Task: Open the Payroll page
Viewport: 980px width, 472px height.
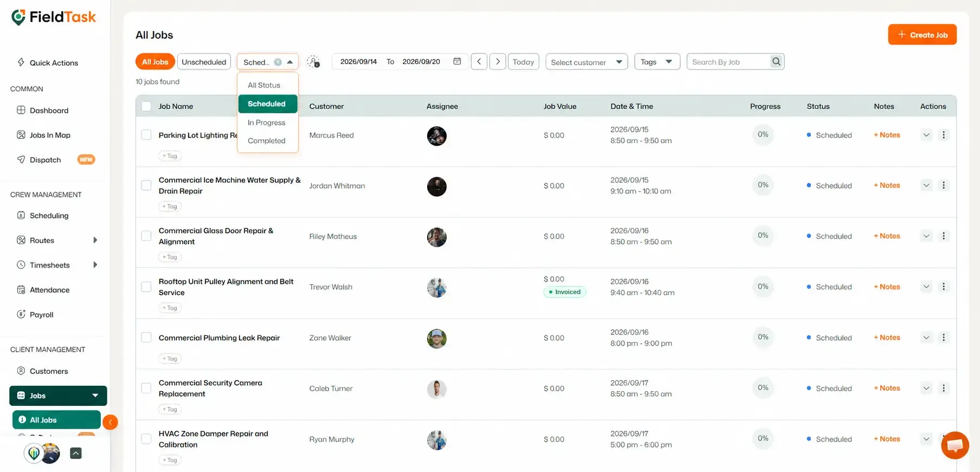Action: pos(35,315)
